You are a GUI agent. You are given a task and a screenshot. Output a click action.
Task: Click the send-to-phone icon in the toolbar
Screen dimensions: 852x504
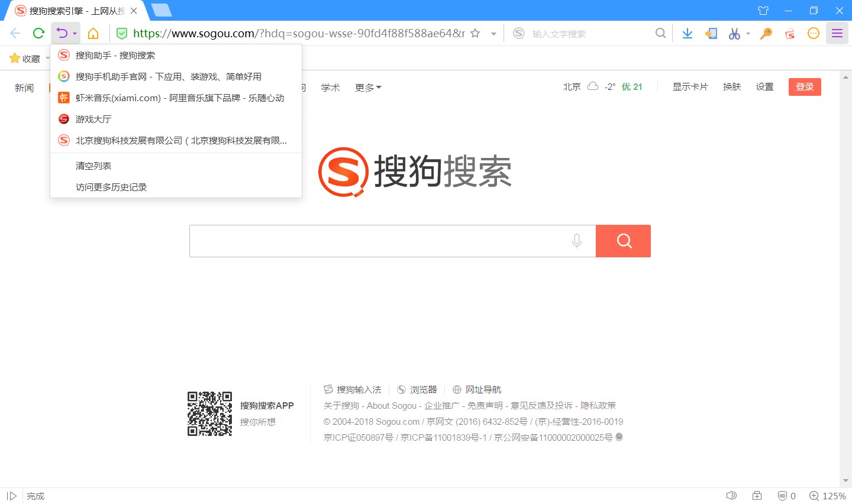click(711, 33)
